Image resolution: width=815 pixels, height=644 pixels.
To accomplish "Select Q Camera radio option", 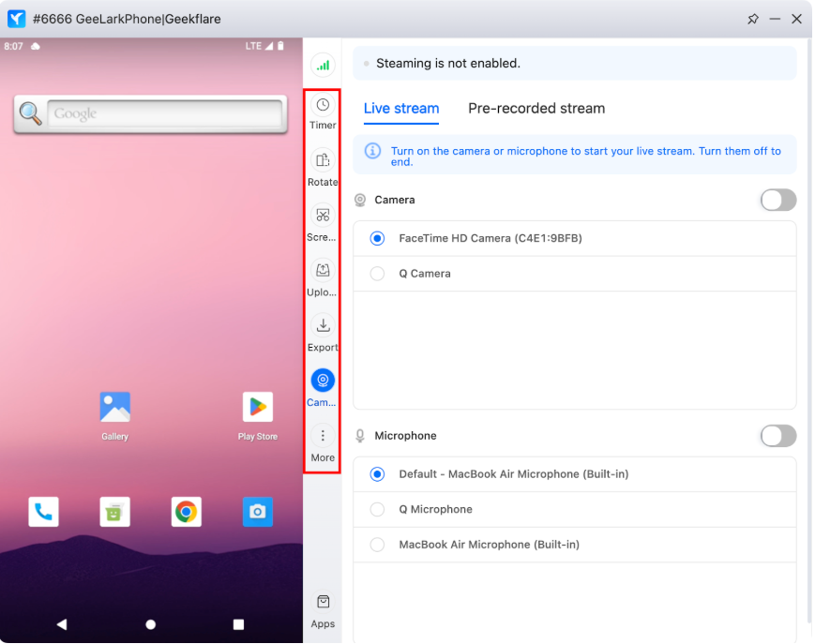I will tap(377, 274).
